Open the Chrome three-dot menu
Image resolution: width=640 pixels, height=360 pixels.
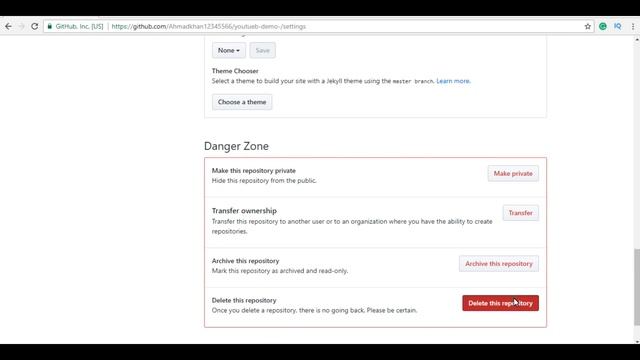click(x=633, y=26)
